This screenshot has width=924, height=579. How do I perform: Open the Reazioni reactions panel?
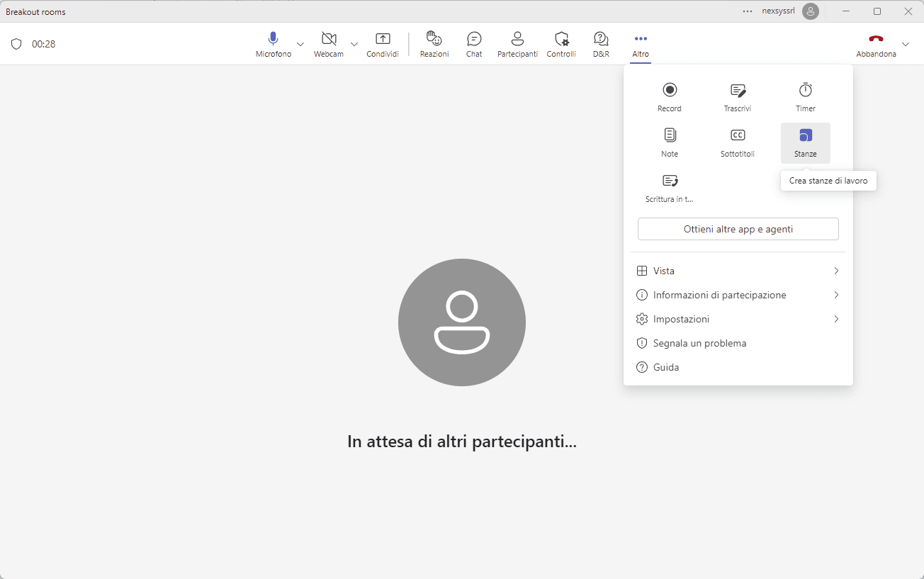pyautogui.click(x=434, y=44)
